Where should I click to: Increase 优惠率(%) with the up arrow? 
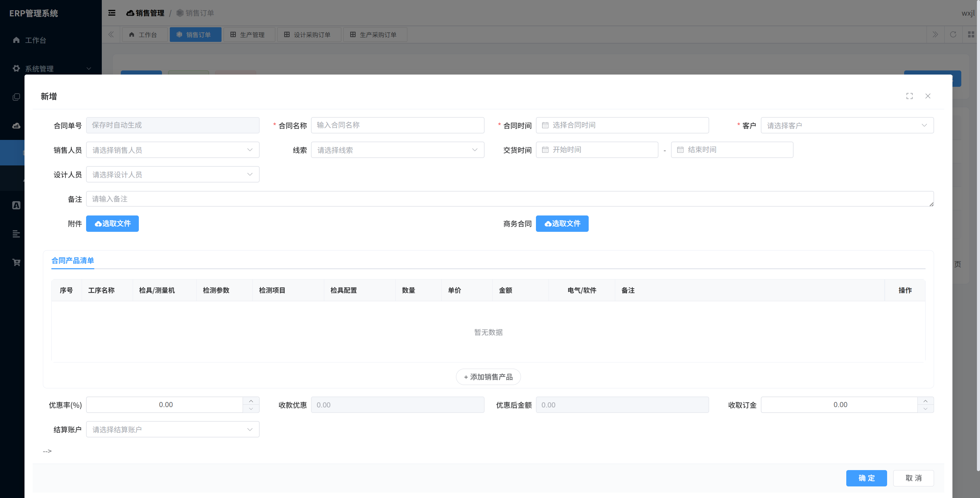tap(251, 401)
